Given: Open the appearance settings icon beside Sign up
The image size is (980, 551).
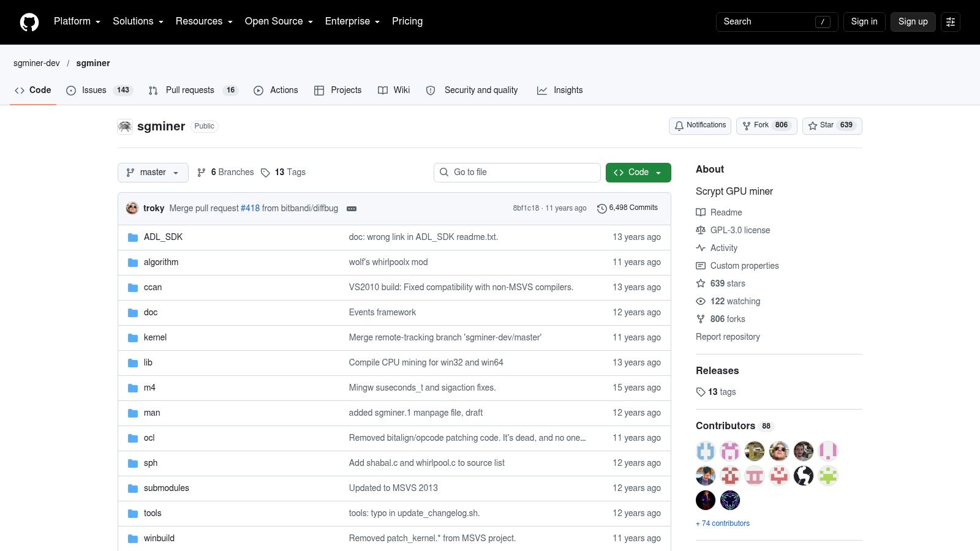Looking at the screenshot, I should click(x=951, y=22).
